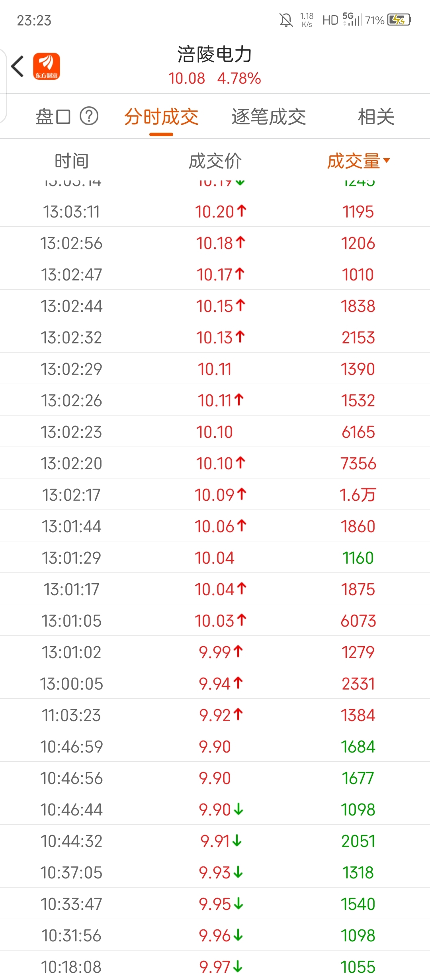This screenshot has height=980, width=430.
Task: Select the 分时成交 tab
Action: (x=161, y=117)
